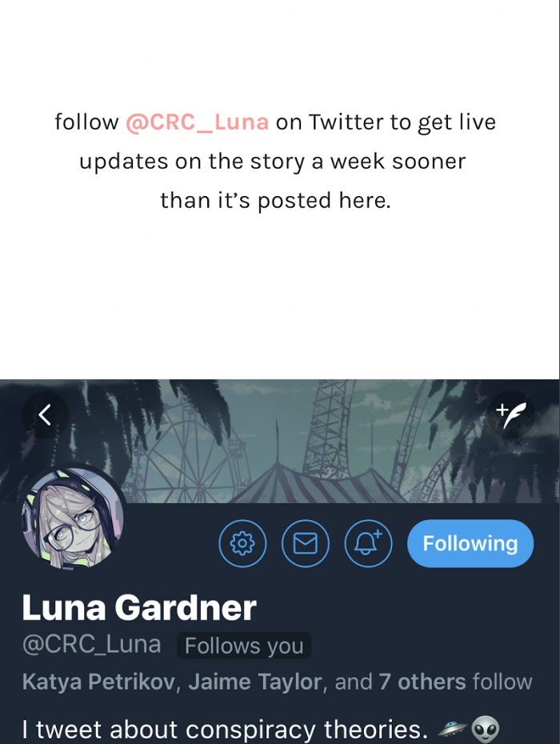Toggle the Following button
Screen dimensions: 560x744
[x=470, y=543]
